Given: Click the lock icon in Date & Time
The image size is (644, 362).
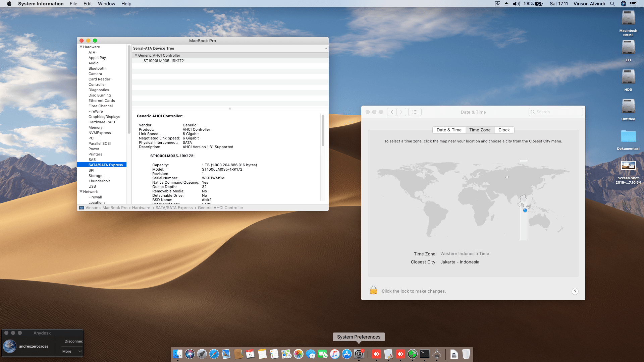Looking at the screenshot, I should tap(373, 290).
